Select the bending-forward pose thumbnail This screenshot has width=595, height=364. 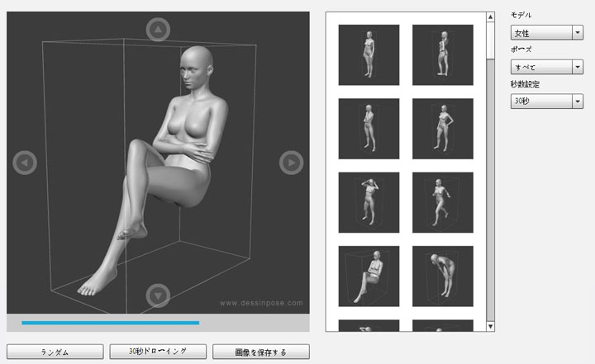click(x=442, y=276)
